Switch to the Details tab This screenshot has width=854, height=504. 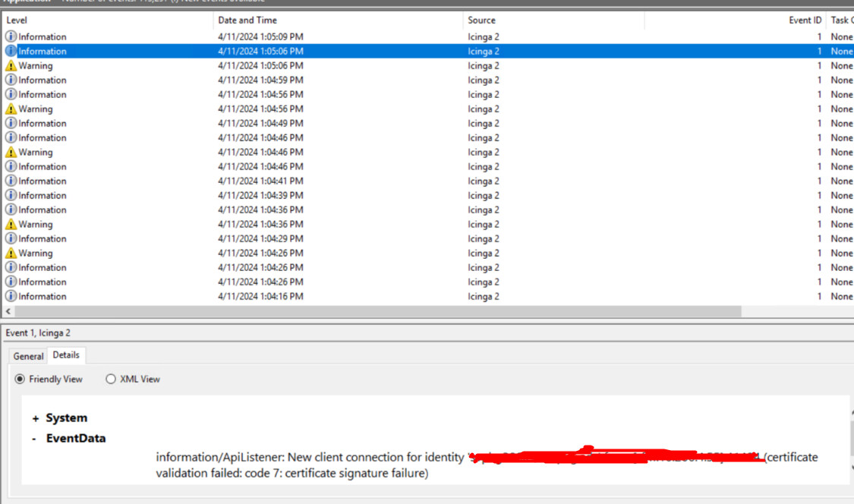(66, 355)
